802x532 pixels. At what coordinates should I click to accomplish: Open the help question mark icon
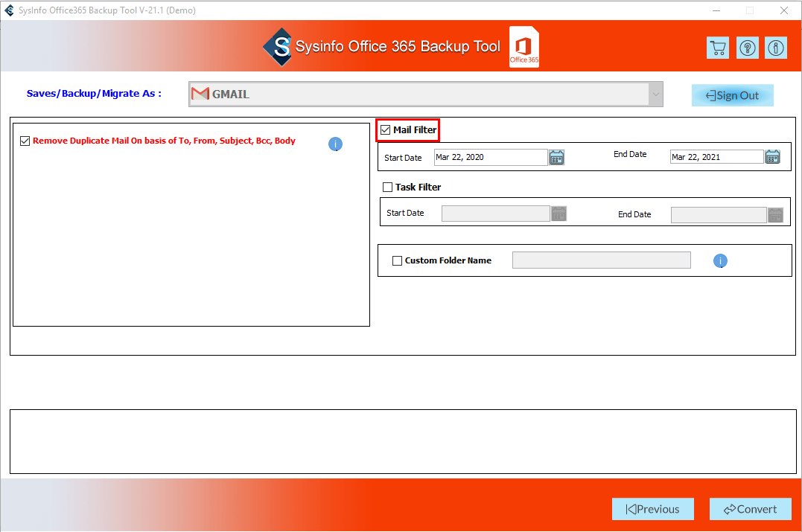[x=748, y=48]
